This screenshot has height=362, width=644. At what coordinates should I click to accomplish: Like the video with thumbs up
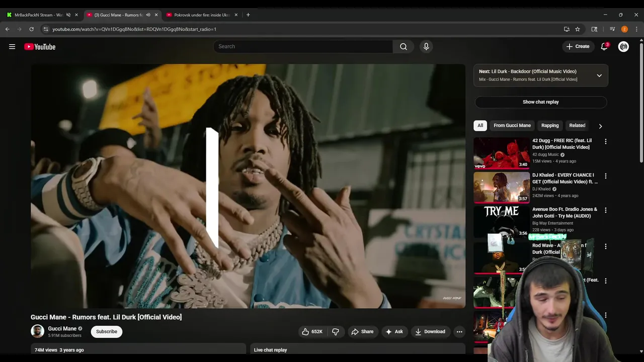(x=312, y=332)
